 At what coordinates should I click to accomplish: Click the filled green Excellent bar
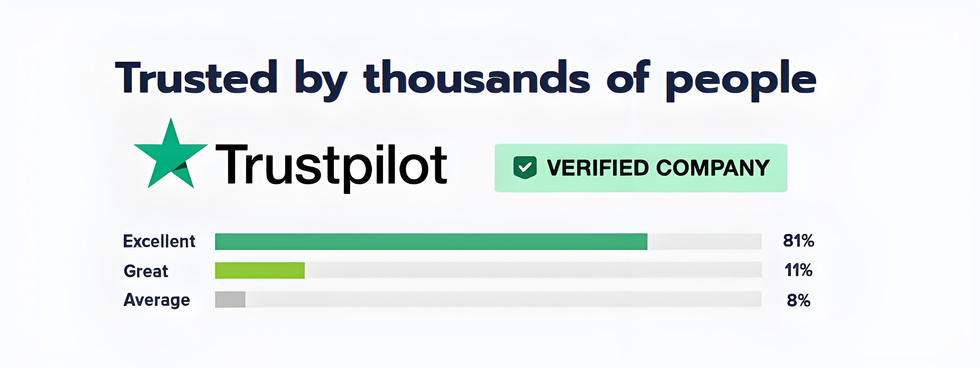(431, 241)
